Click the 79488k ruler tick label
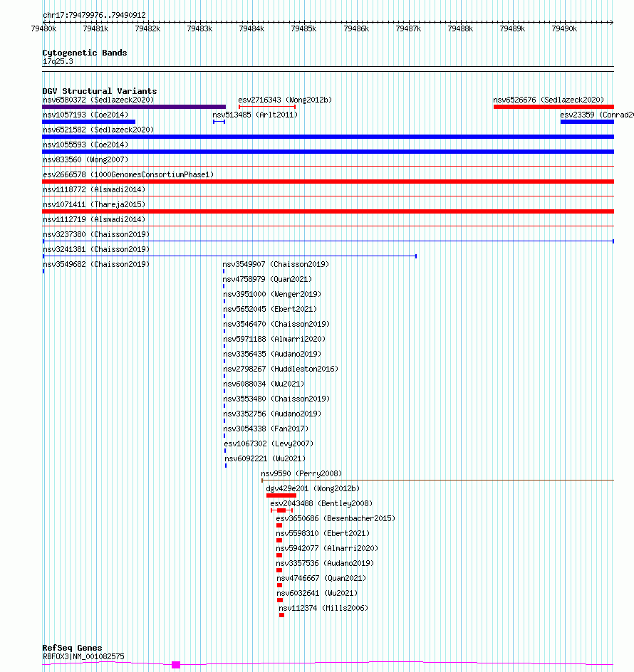Viewport: 634px width, 672px height. pyautogui.click(x=460, y=28)
